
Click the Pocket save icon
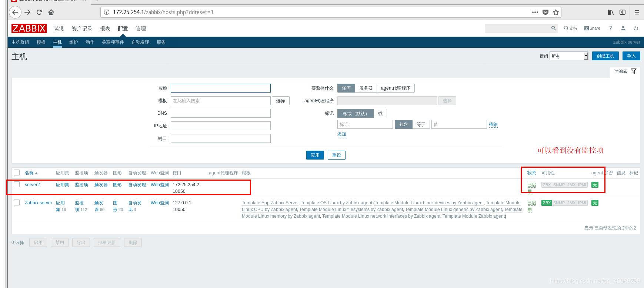tap(545, 12)
